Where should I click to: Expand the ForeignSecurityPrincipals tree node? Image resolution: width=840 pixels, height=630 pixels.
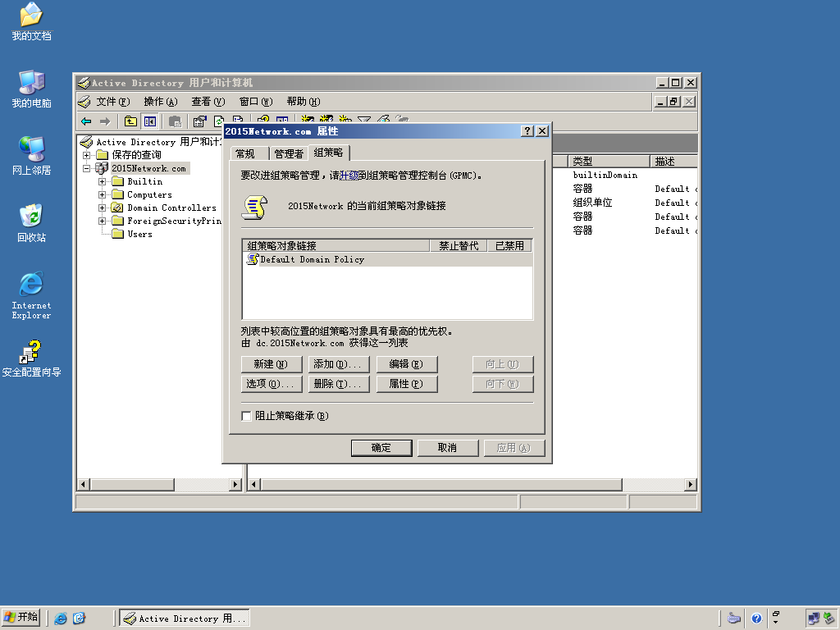point(102,221)
